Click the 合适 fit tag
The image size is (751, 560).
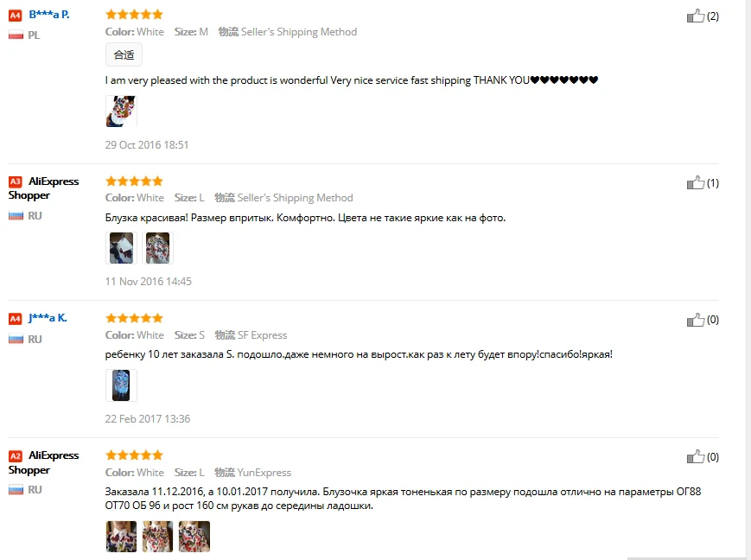pos(124,55)
